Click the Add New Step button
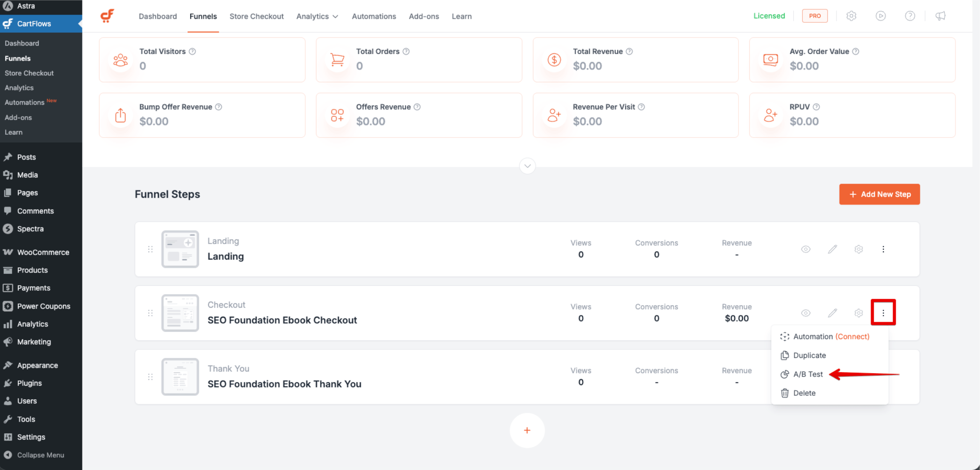Image resolution: width=980 pixels, height=470 pixels. pos(879,194)
